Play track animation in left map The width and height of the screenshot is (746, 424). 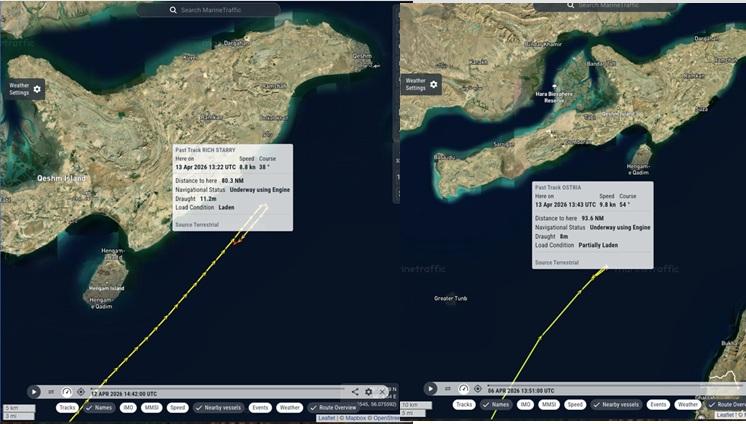(34, 392)
